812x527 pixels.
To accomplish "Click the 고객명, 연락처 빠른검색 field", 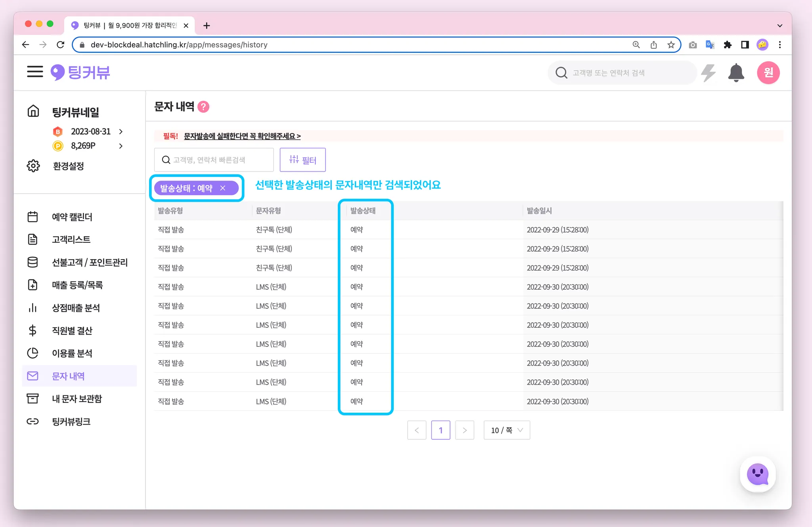I will (x=214, y=160).
